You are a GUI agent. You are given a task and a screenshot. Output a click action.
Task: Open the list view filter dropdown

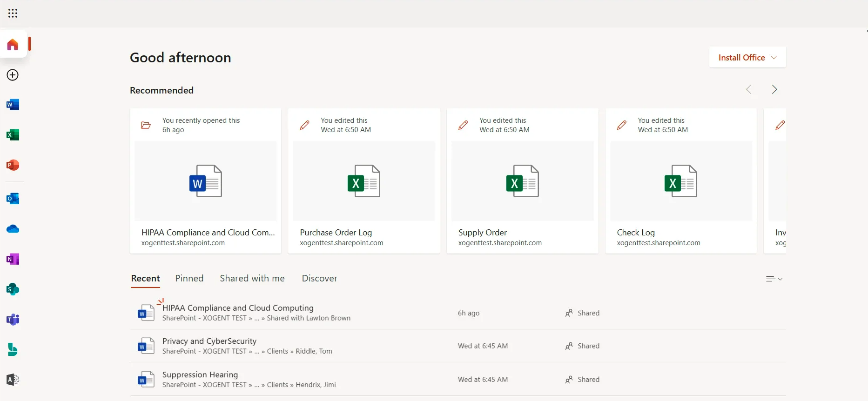(774, 279)
